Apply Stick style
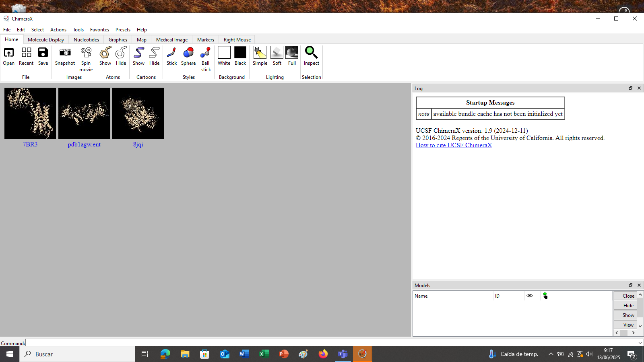 (x=171, y=56)
